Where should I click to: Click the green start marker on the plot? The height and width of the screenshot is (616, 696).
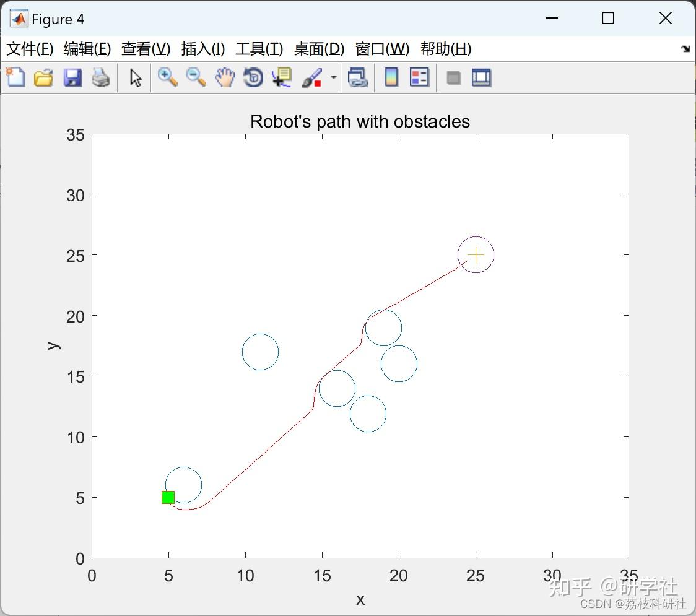[x=167, y=497]
